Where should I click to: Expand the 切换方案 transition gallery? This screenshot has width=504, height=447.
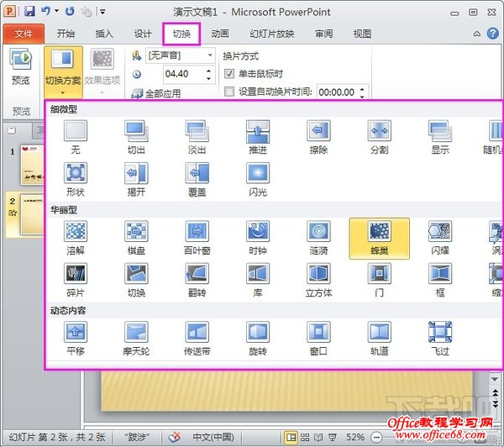[x=63, y=72]
